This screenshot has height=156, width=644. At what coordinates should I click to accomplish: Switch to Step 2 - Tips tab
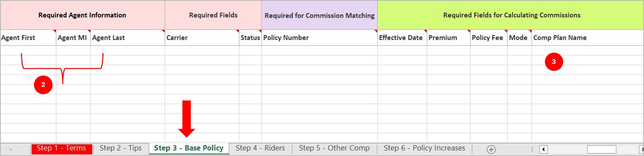tap(120, 148)
